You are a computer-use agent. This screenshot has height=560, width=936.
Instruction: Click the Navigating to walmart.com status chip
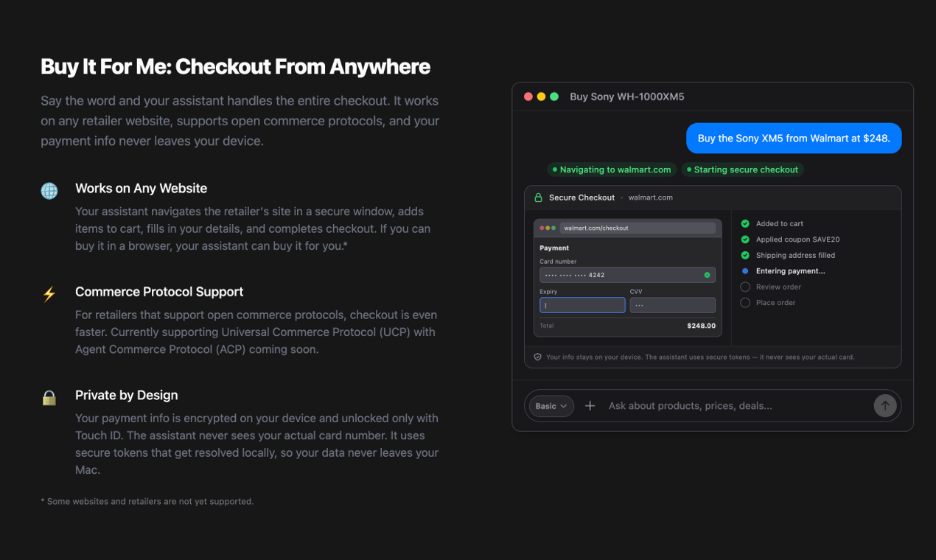point(612,169)
